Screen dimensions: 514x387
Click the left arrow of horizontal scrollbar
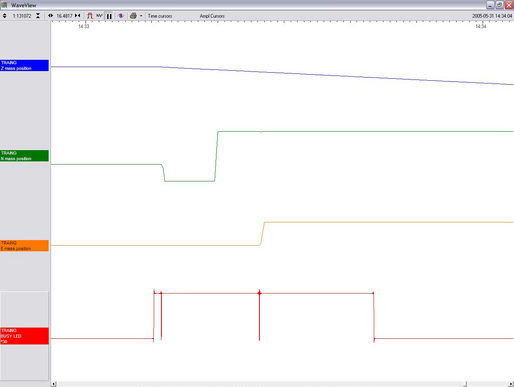[54, 384]
